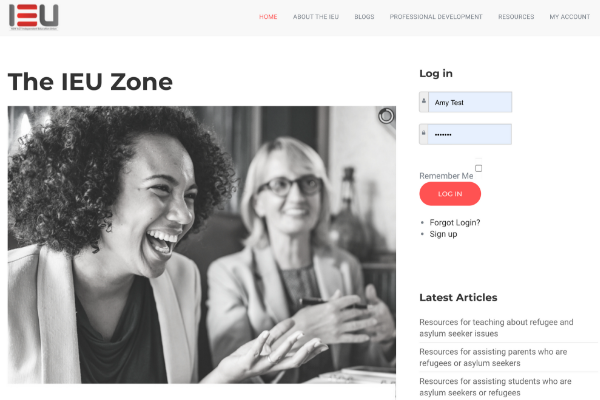Open the Home menu item
The width and height of the screenshot is (600, 400).
pyautogui.click(x=268, y=17)
